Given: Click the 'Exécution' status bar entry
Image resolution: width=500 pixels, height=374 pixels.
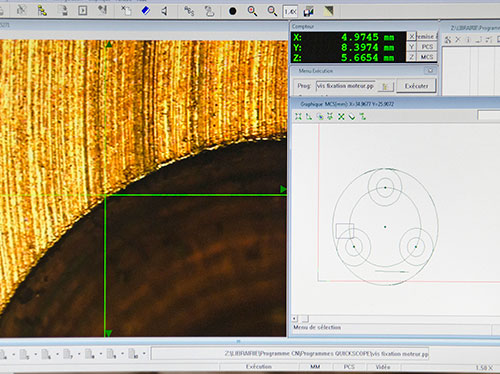Looking at the screenshot, I should point(259,367).
